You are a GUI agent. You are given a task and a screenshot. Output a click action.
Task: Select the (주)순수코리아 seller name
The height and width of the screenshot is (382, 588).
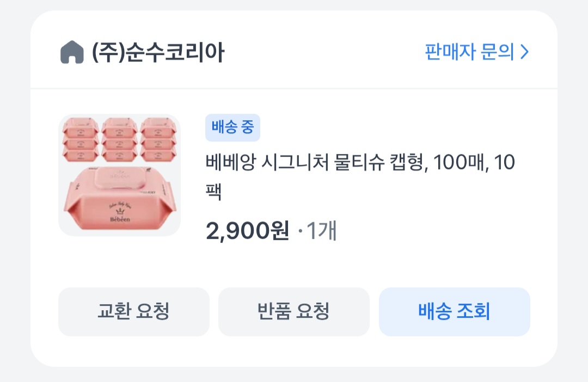click(x=158, y=53)
